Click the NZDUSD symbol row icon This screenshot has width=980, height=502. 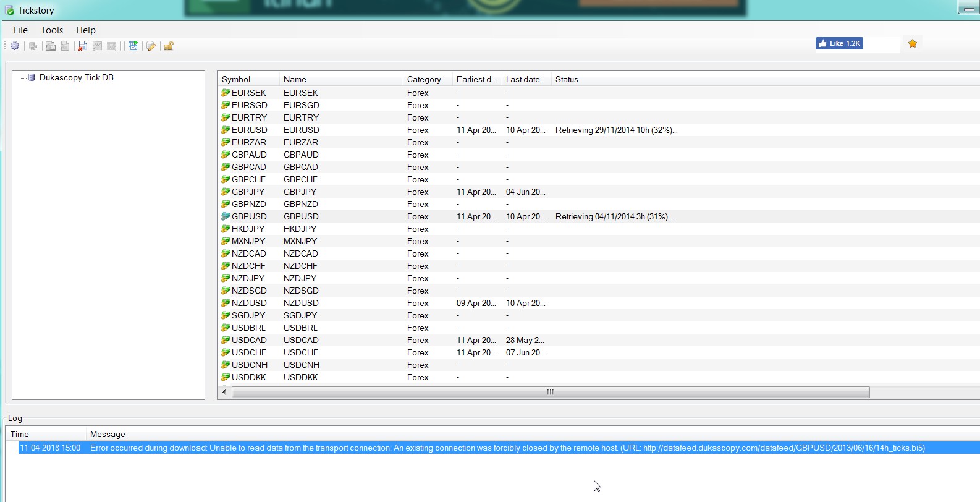(226, 303)
